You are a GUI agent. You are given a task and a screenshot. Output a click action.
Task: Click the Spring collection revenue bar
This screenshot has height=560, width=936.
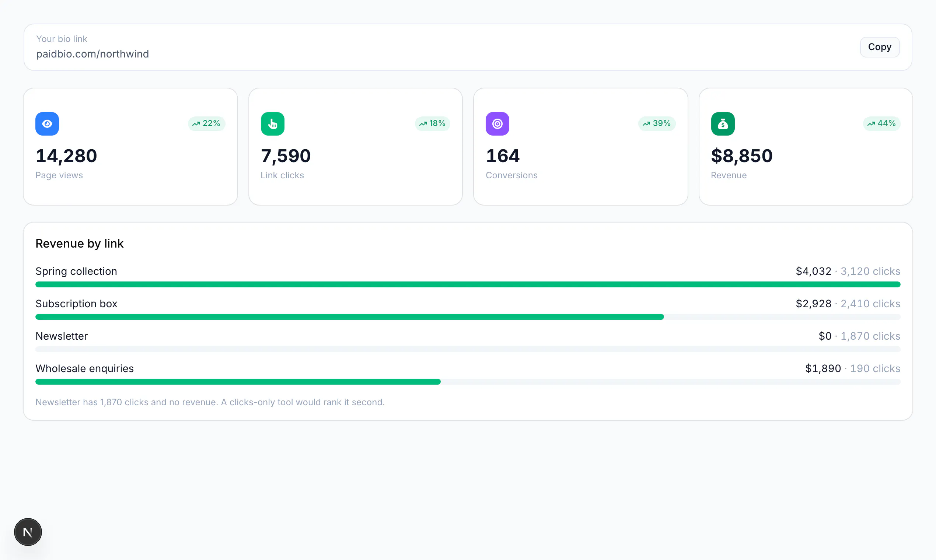(468, 284)
